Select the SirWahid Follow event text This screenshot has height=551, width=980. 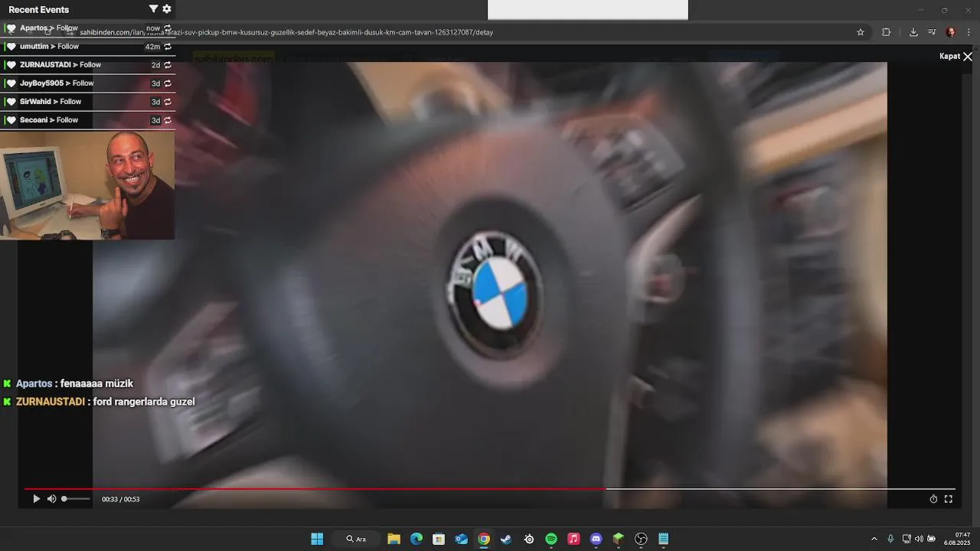coord(51,102)
